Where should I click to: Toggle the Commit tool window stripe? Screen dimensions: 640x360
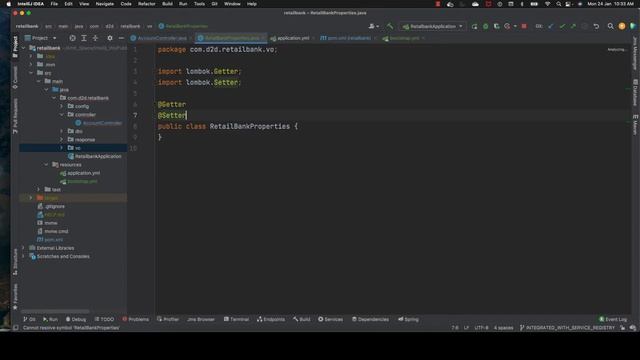pyautogui.click(x=15, y=77)
